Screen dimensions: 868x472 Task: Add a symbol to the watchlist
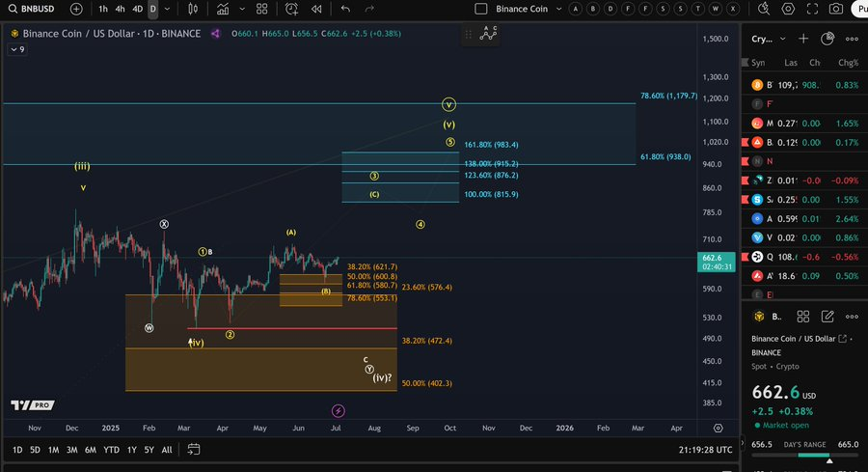(803, 39)
